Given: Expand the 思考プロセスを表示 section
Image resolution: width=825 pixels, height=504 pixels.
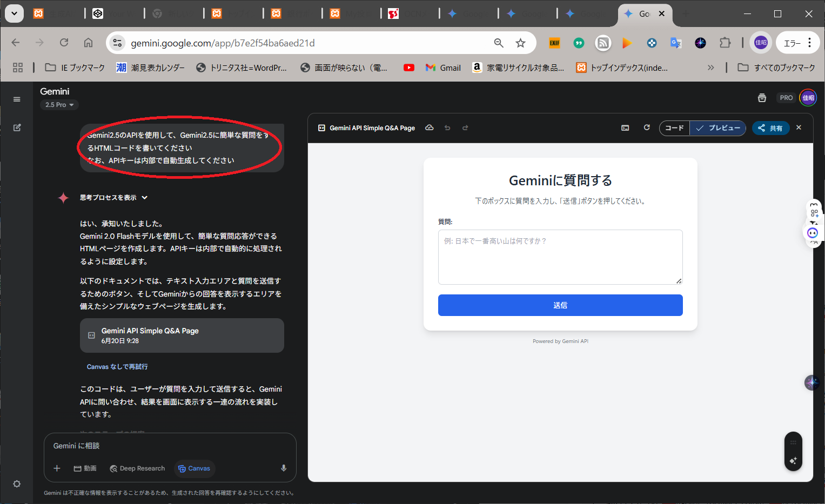Looking at the screenshot, I should pyautogui.click(x=114, y=198).
